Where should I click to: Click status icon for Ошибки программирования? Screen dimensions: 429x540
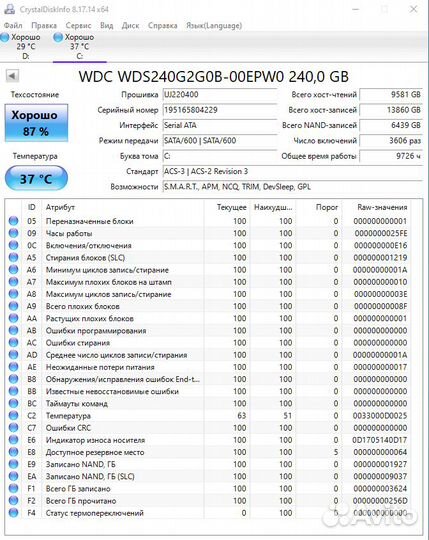pos(13,330)
